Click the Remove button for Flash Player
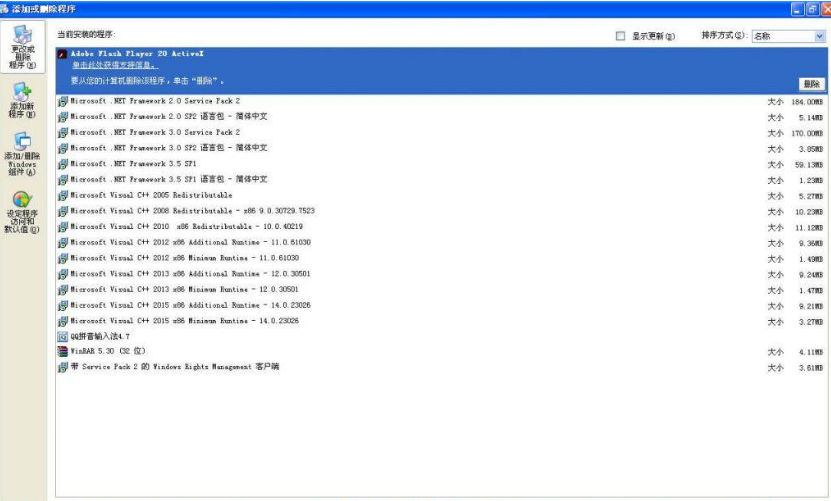The width and height of the screenshot is (831, 501). point(811,84)
